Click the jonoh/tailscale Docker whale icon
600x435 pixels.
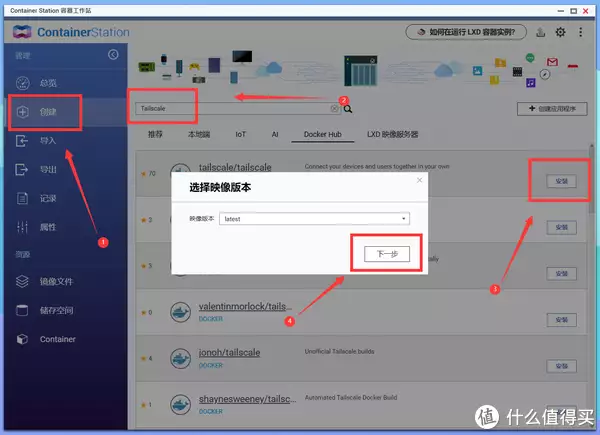point(181,358)
